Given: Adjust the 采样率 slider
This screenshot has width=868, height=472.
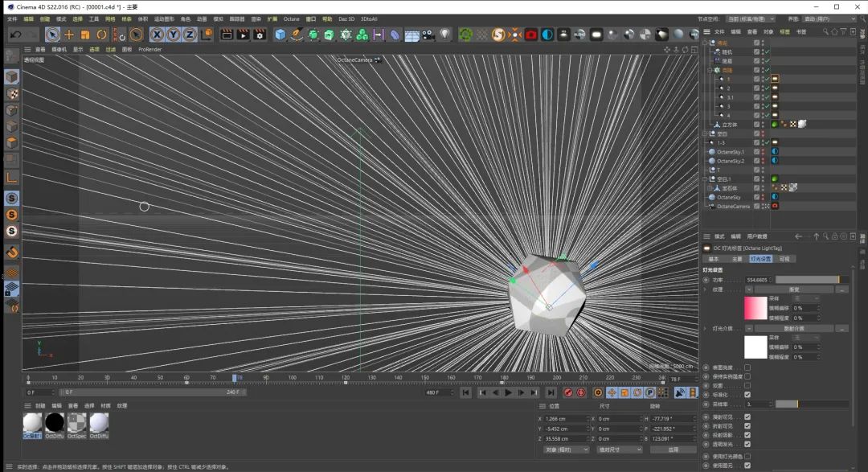Looking at the screenshot, I should tap(812, 404).
